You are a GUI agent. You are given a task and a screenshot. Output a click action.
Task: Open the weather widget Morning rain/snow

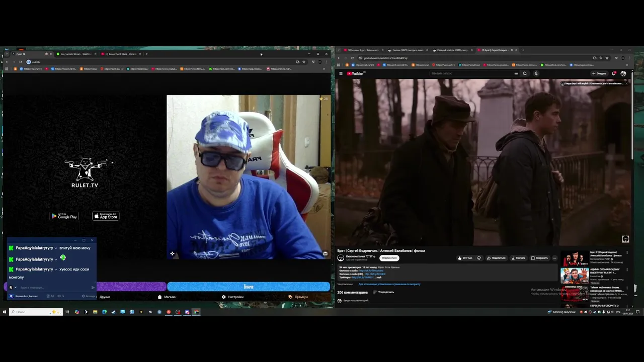pos(561,312)
